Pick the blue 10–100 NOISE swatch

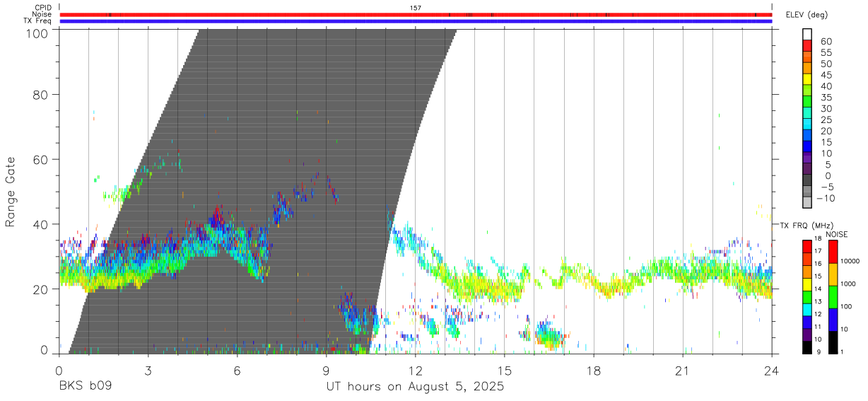click(832, 320)
